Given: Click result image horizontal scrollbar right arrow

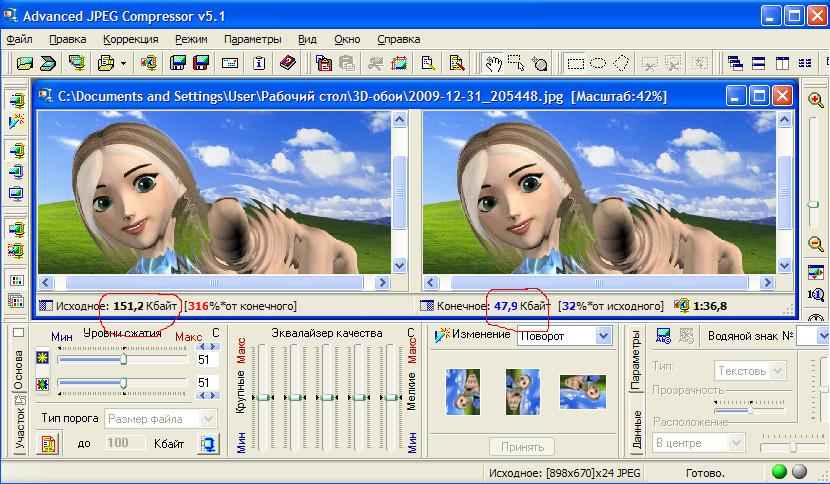Looking at the screenshot, I should 767,283.
